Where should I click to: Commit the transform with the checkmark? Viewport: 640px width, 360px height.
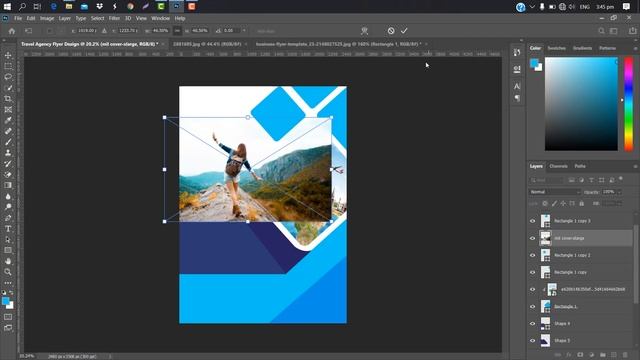tap(404, 31)
